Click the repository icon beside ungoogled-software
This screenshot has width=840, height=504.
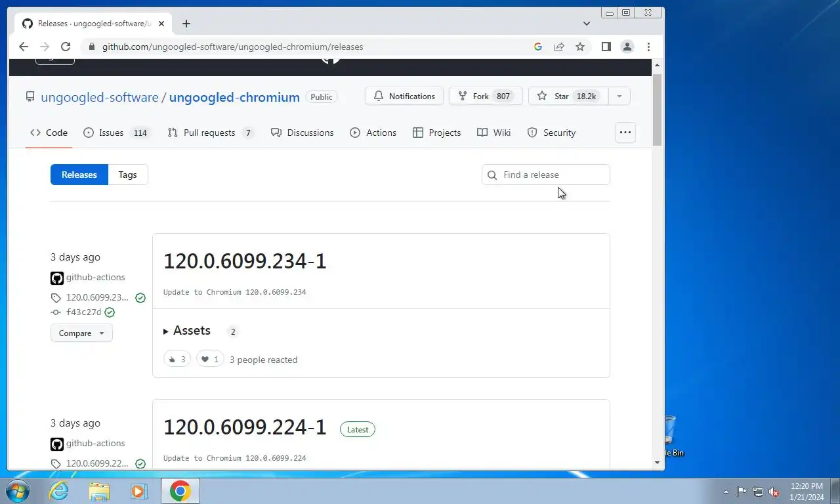click(x=30, y=96)
